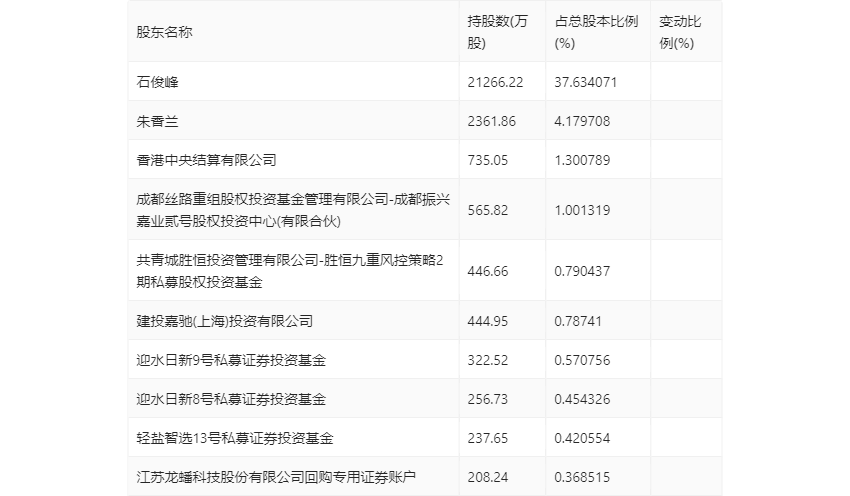Select the 股东名称 column header
Screen dimensions: 850x496
pos(164,33)
